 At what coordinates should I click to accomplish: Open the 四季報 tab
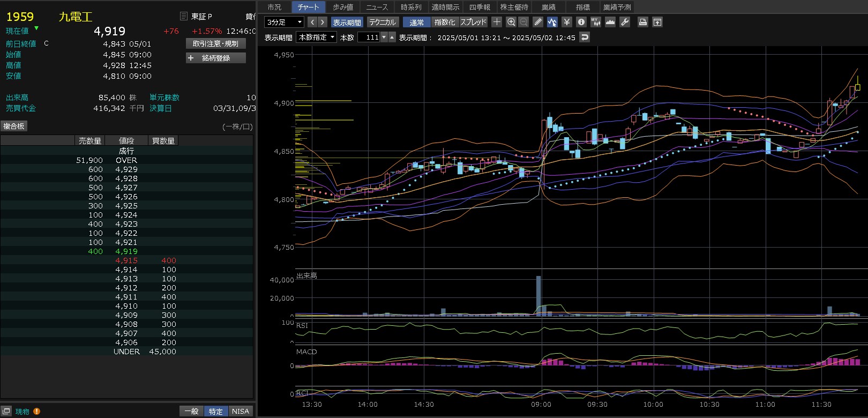[480, 7]
